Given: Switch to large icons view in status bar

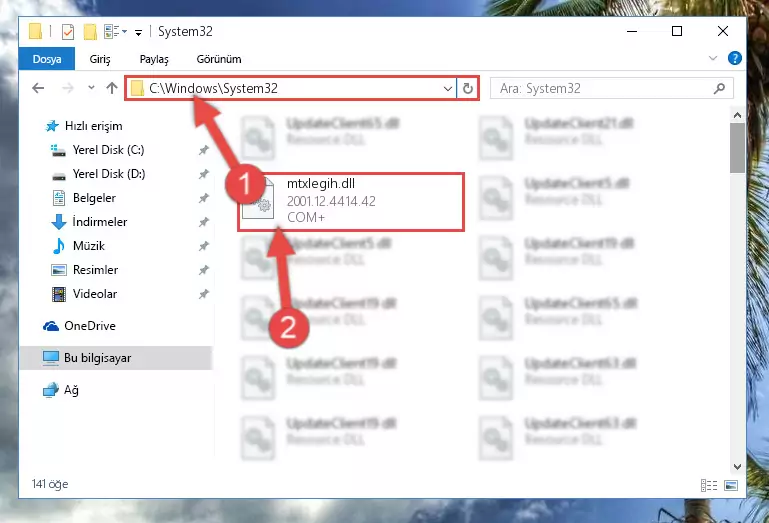Looking at the screenshot, I should [x=731, y=485].
